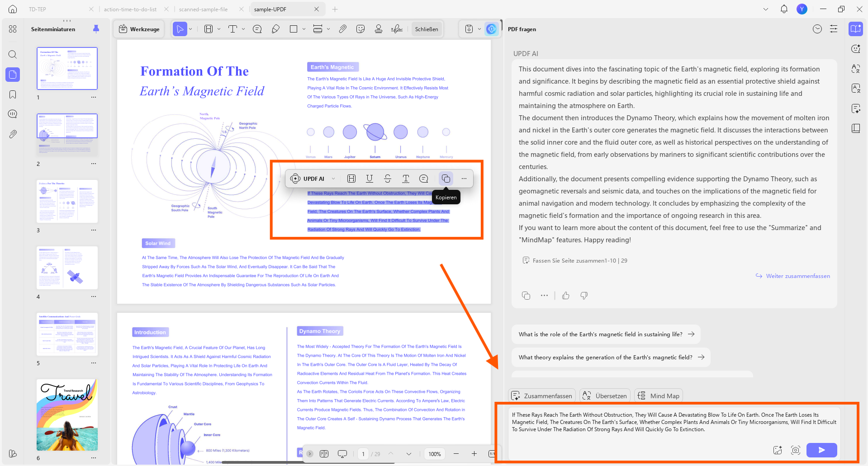Expand the save options dropdown arrow
The width and height of the screenshot is (868, 466).
479,29
